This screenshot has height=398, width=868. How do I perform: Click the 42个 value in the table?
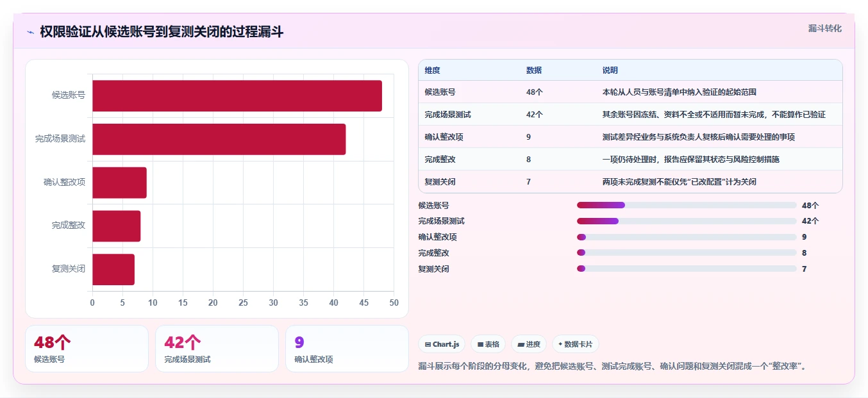click(x=535, y=115)
